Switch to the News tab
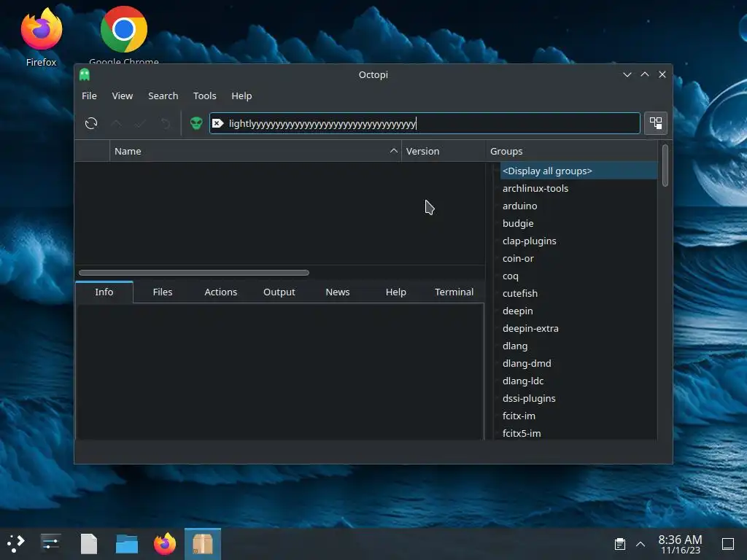Image resolution: width=747 pixels, height=560 pixels. pyautogui.click(x=338, y=292)
